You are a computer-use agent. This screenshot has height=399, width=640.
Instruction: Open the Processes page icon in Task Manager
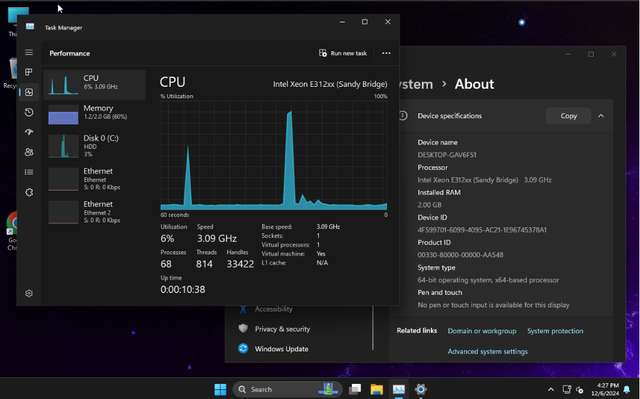click(x=29, y=72)
